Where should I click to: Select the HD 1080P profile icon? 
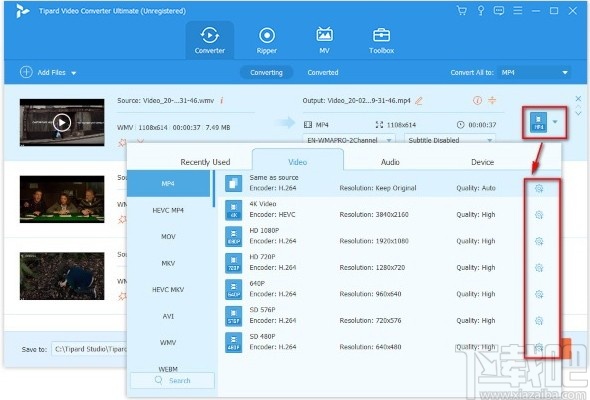pyautogui.click(x=234, y=236)
